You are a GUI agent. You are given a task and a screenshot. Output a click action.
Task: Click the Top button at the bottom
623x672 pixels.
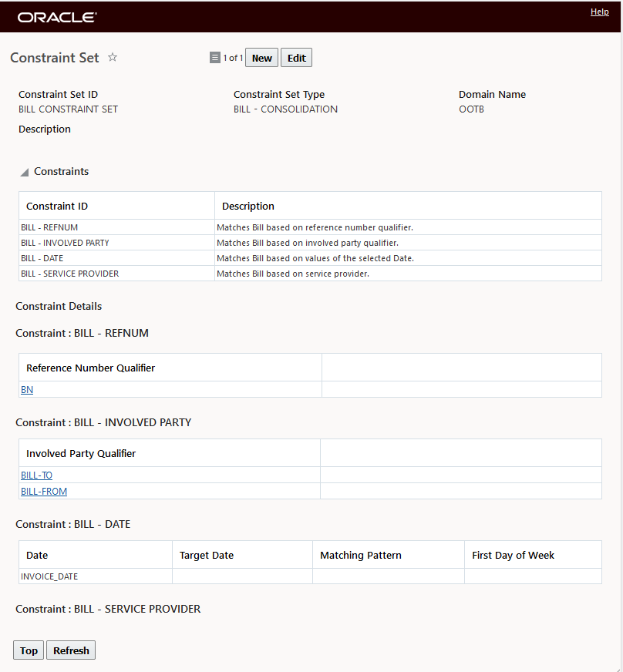[x=29, y=650]
